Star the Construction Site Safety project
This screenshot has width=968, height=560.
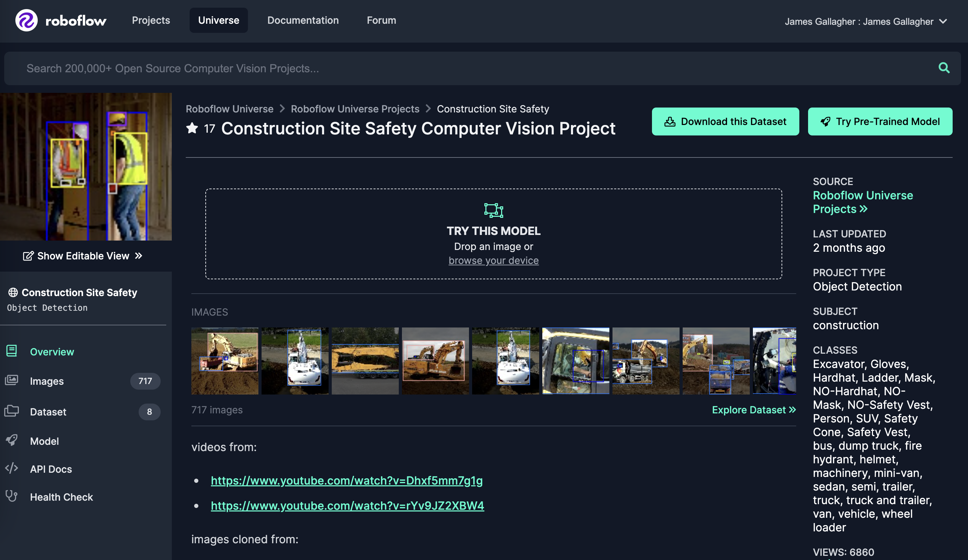(192, 129)
